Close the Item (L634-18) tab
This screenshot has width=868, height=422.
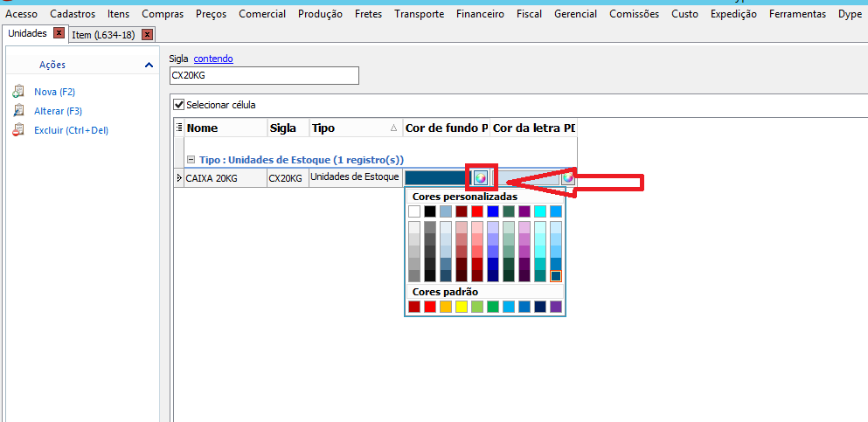coord(147,35)
